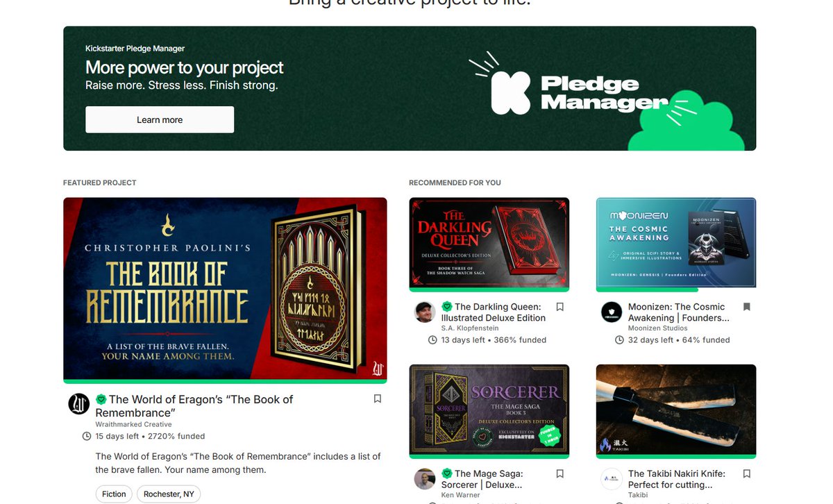833x504 pixels.
Task: Open Moonizen: The Cosmic Awakening title link
Action: (678, 312)
